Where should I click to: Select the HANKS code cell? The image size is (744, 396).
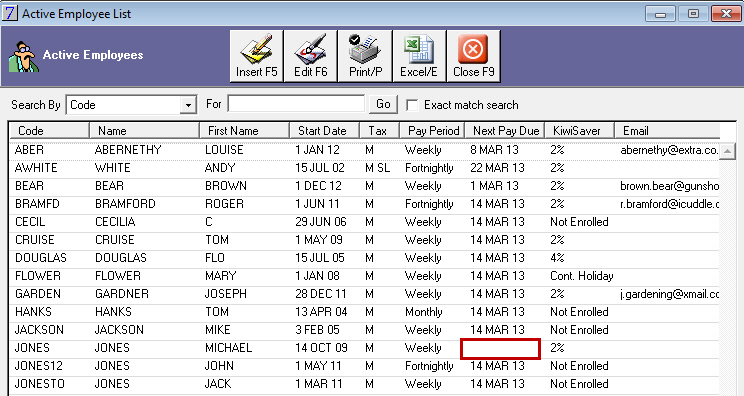(33, 312)
